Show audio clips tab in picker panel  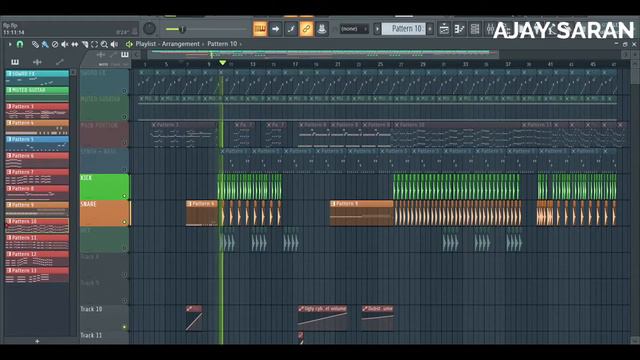37,62
